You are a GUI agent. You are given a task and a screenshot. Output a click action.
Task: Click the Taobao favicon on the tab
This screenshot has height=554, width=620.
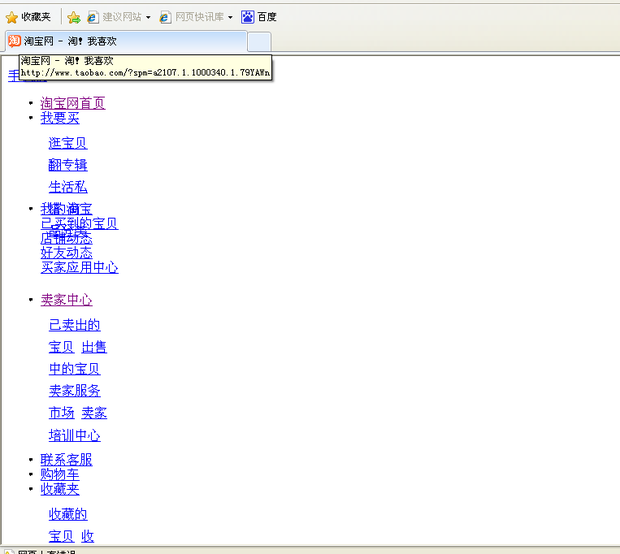[x=14, y=41]
